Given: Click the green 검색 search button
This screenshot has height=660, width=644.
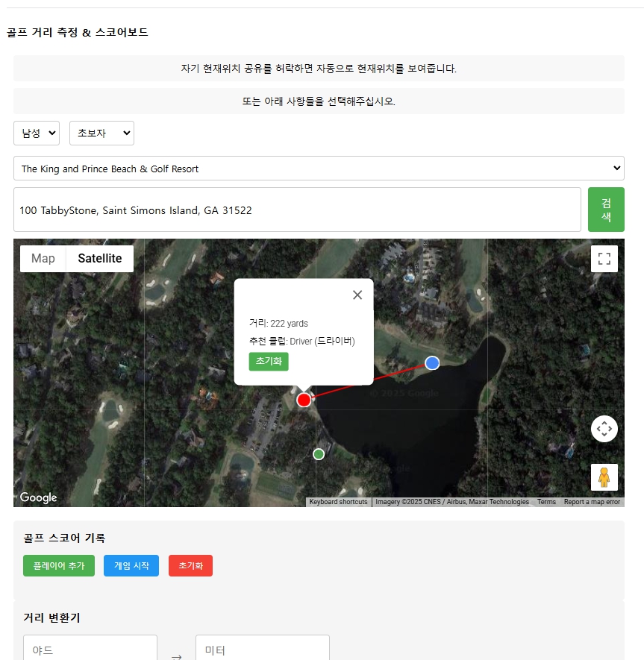Looking at the screenshot, I should coord(606,210).
